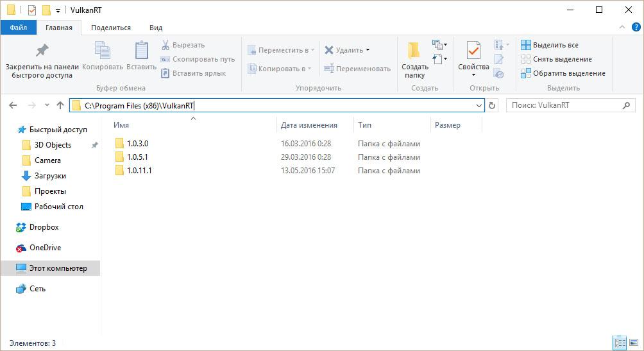Click Properties icon in title bar toolbar
The image size is (644, 351).
tap(31, 10)
